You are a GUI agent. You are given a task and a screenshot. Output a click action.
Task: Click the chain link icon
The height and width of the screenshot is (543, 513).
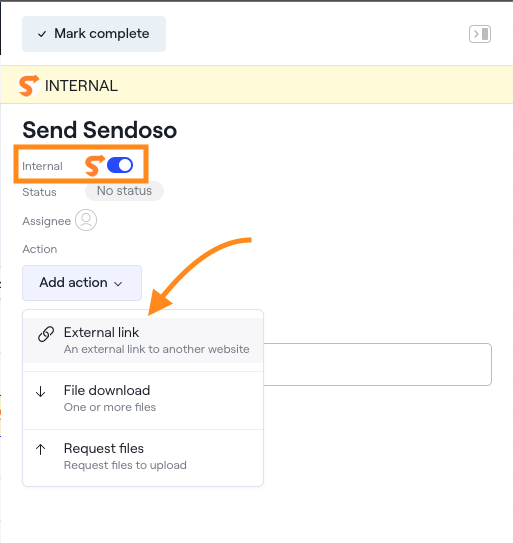46,334
